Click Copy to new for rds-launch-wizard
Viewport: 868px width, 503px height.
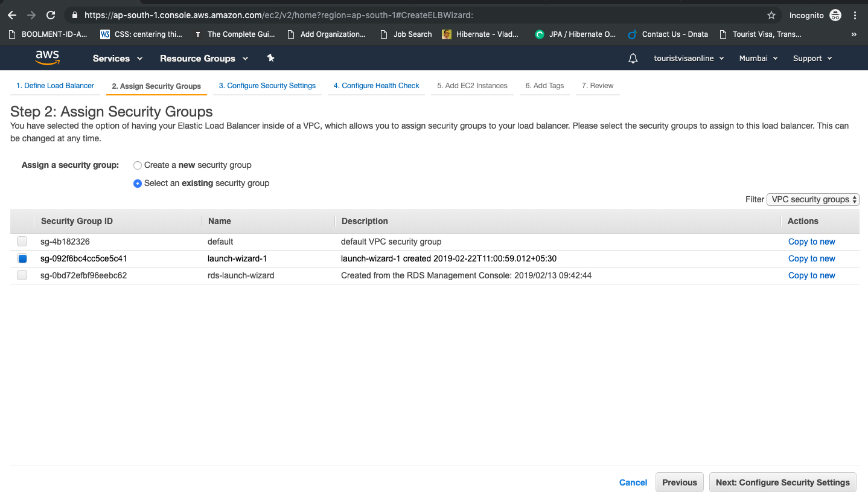coord(811,275)
